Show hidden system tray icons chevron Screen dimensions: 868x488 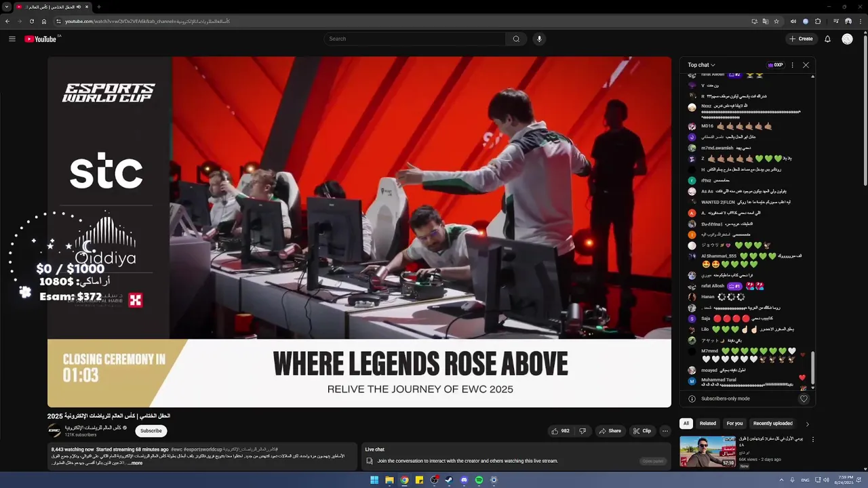coord(781,480)
